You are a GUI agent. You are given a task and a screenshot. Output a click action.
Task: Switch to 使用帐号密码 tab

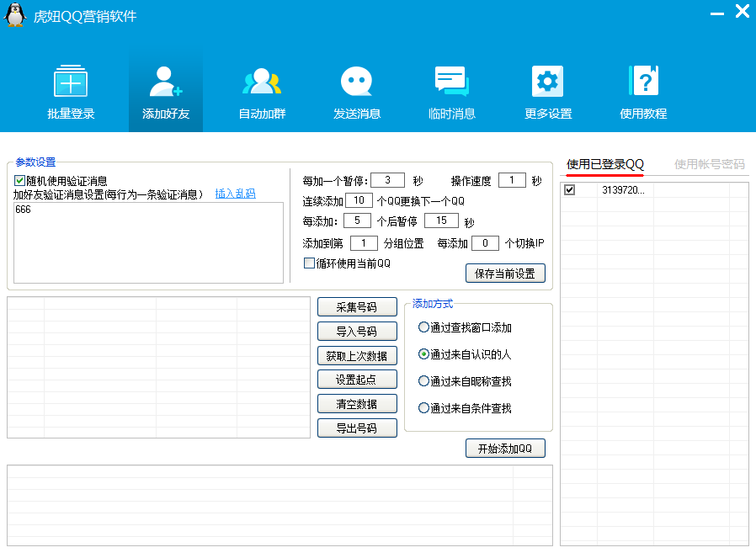[709, 164]
